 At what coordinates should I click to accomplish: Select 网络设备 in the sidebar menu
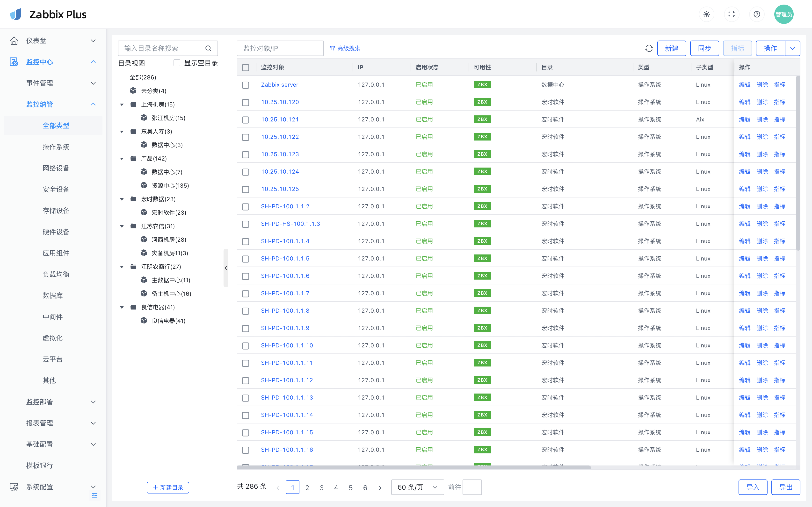point(56,168)
